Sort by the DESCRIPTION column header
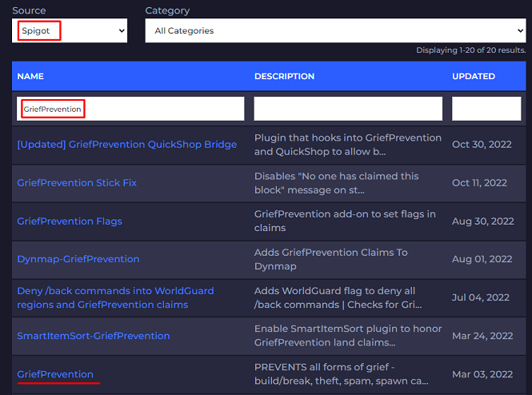 284,77
